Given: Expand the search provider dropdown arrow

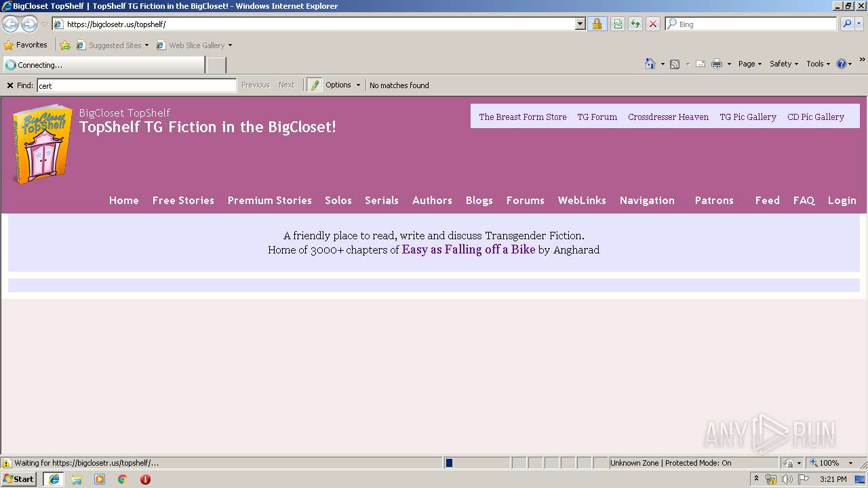Looking at the screenshot, I should tap(860, 24).
